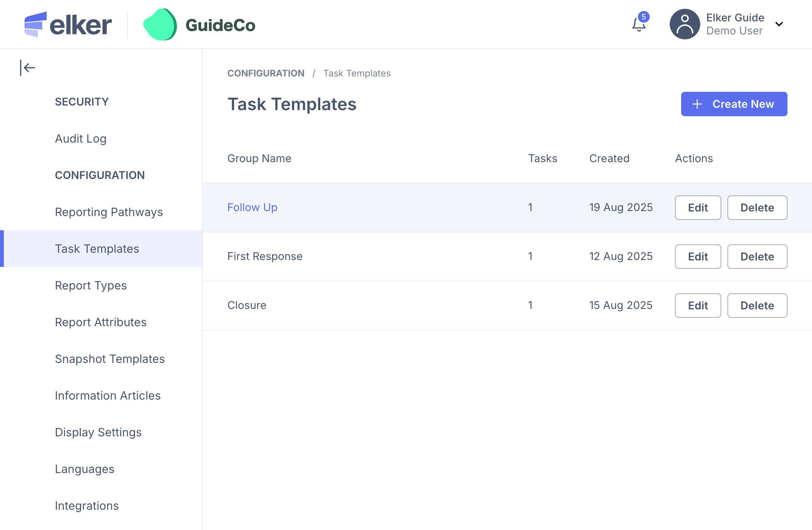Click the green GuideCo logo

click(x=160, y=25)
